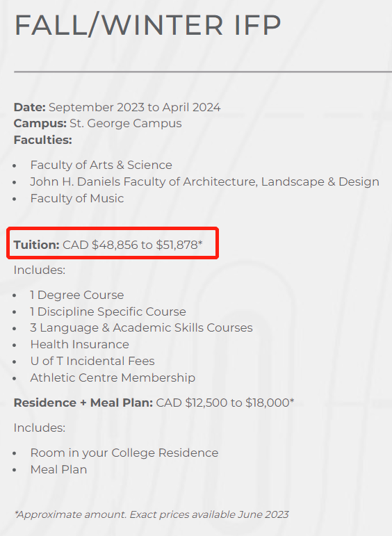Click Room in your College Residence bullet
The image size is (392, 536).
coord(124,453)
